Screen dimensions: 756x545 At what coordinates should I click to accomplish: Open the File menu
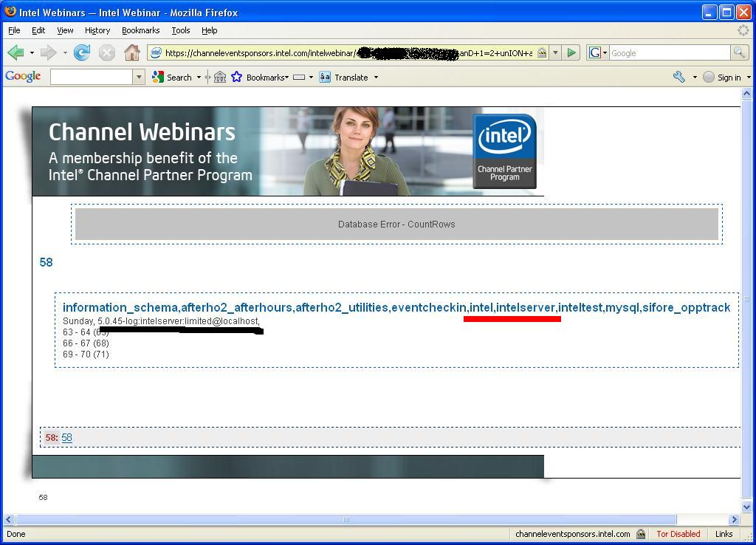point(15,30)
